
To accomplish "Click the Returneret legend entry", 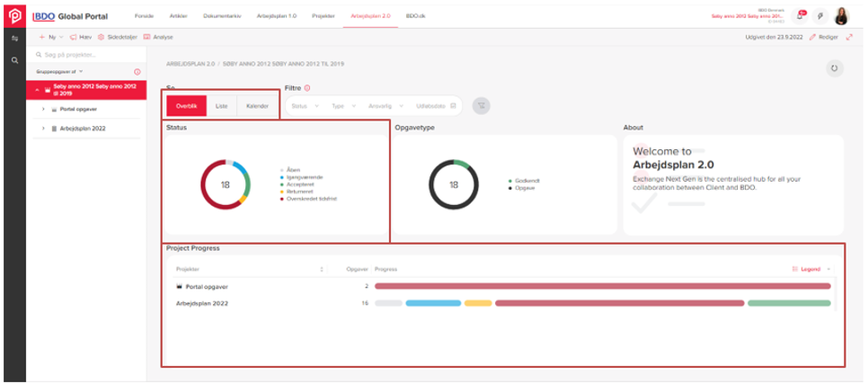I will pos(297,192).
